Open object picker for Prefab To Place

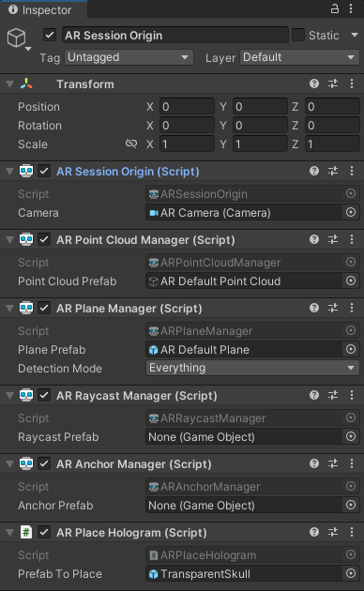coord(351,573)
